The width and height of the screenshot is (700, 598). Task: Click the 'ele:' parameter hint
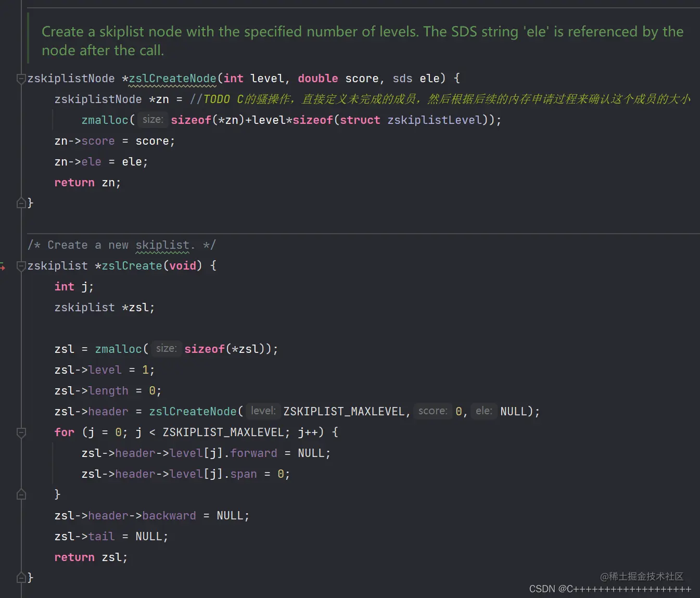484,411
